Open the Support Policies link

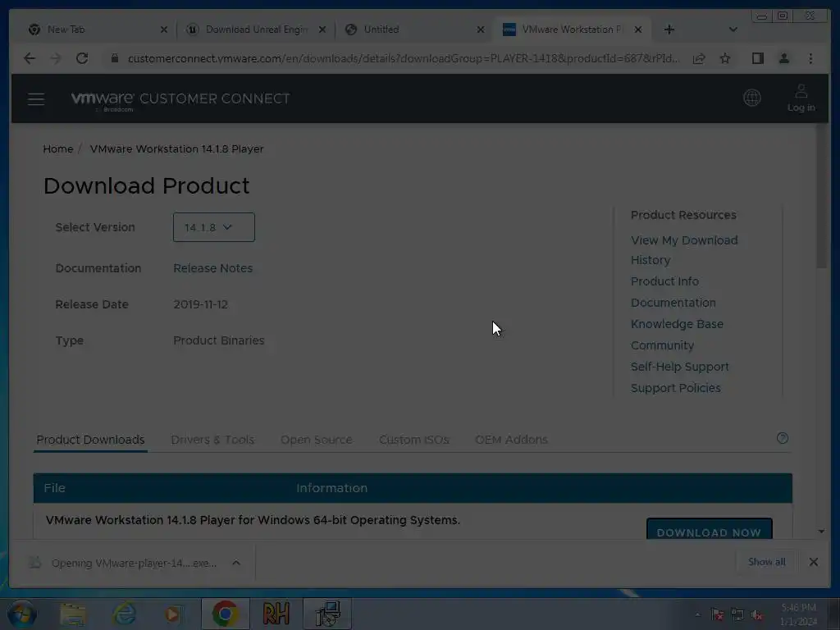[676, 388]
